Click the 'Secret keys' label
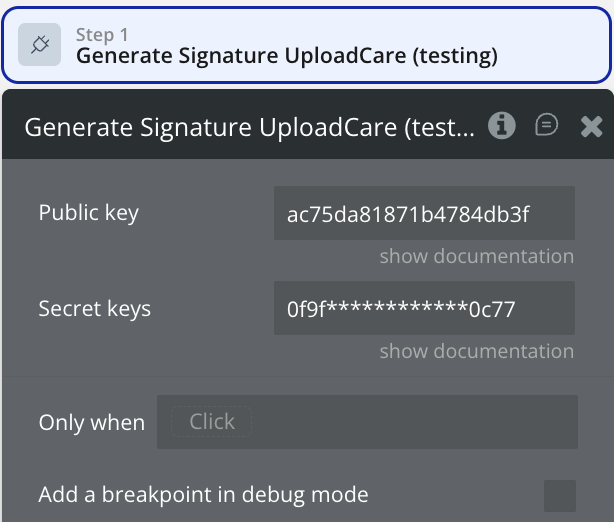Viewport: 614px width, 522px height. pyautogui.click(x=94, y=308)
